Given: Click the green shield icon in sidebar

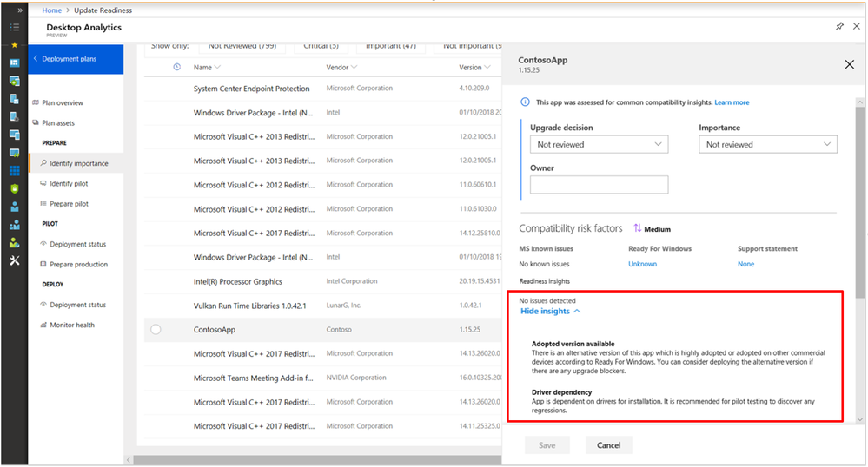Looking at the screenshot, I should 14,188.
